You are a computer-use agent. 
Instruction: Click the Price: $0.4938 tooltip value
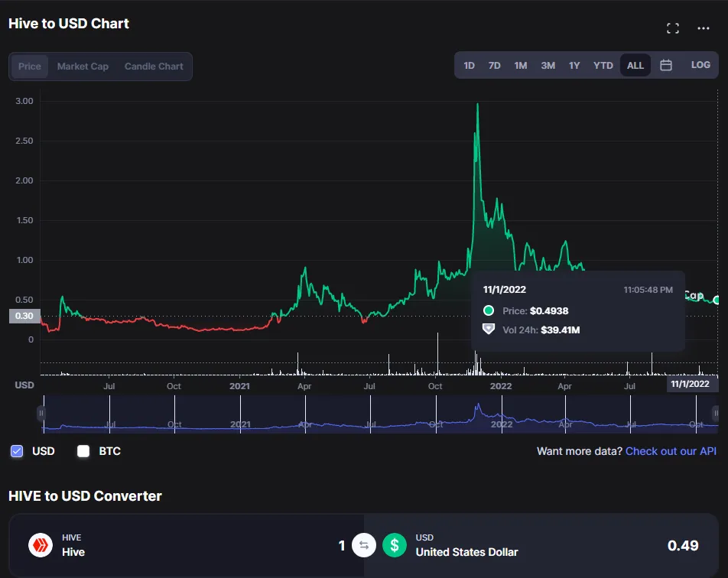(x=535, y=310)
